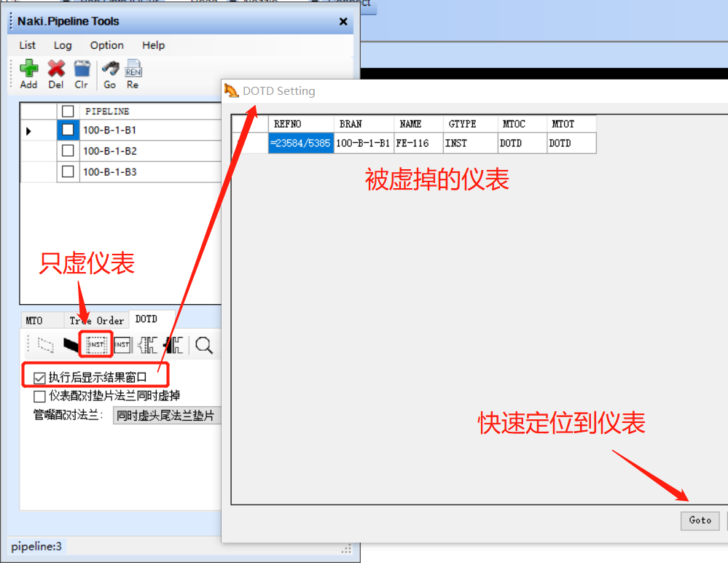The image size is (728, 563).
Task: Open the 管嘴配对法兰 dropdown
Action: (166, 415)
